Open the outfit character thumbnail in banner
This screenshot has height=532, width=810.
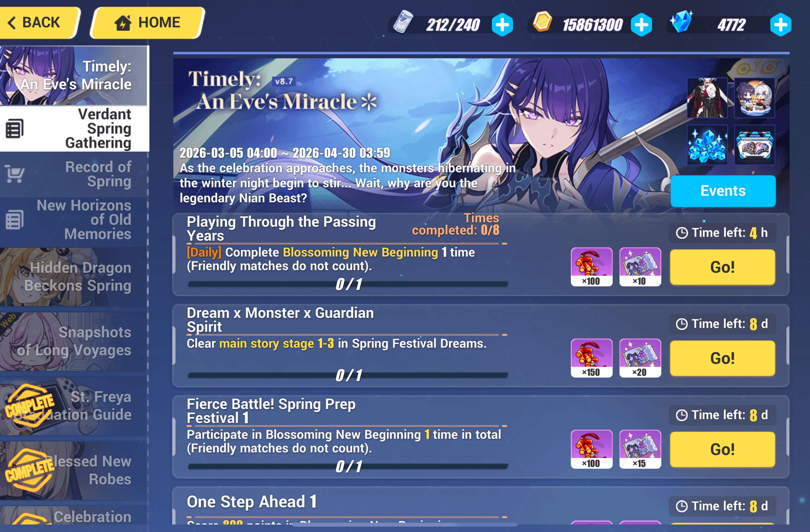[x=707, y=98]
